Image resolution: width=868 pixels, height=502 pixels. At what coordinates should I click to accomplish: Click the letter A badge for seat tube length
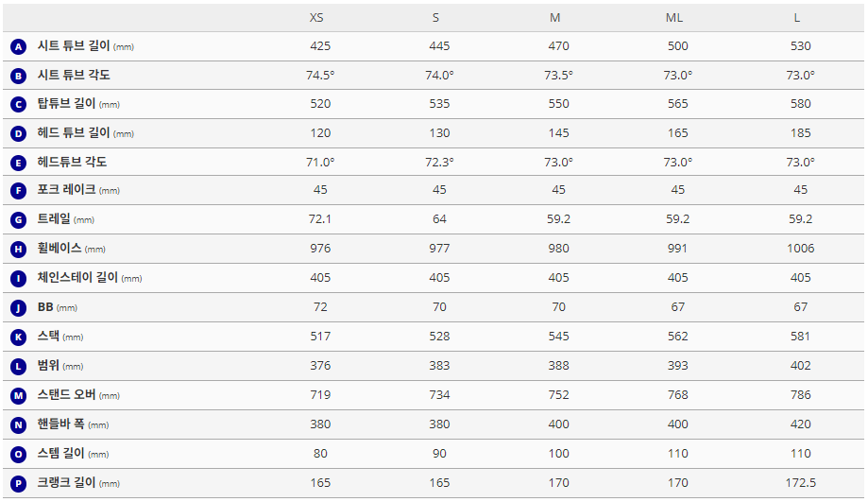[x=19, y=46]
